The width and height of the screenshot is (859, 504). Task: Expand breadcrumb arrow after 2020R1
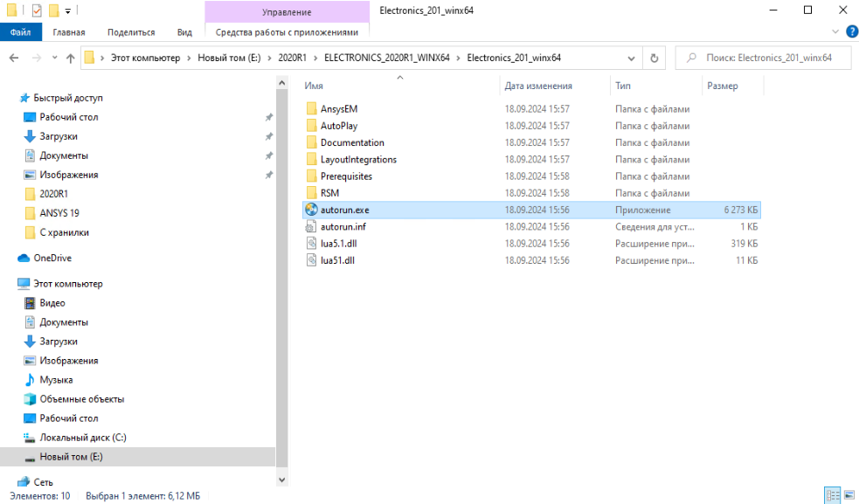315,58
